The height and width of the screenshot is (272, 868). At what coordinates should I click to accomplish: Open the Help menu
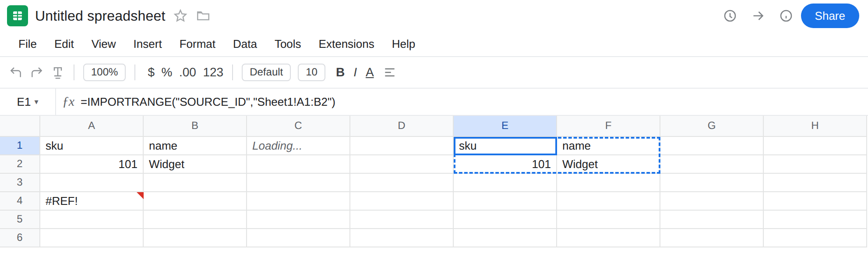click(403, 44)
